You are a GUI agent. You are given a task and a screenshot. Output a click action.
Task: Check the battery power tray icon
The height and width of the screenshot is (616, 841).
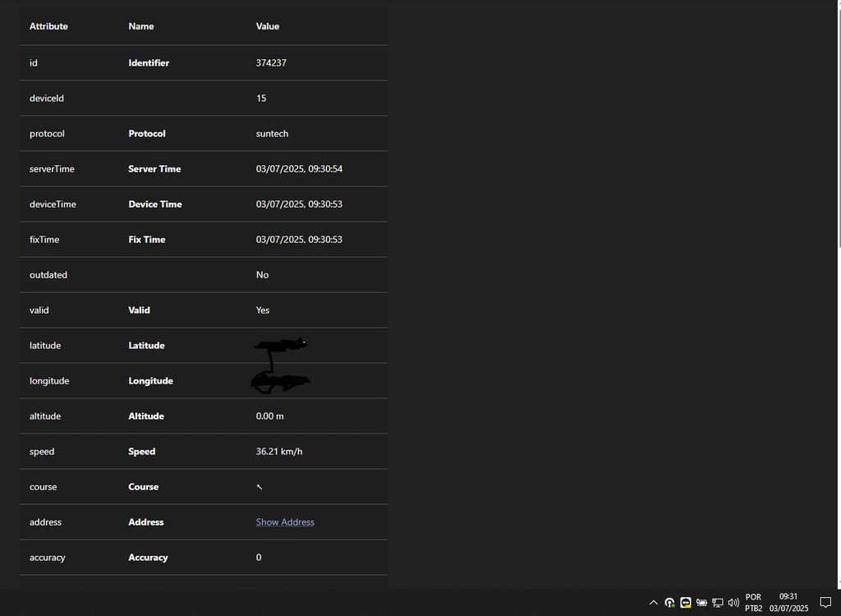pos(701,603)
